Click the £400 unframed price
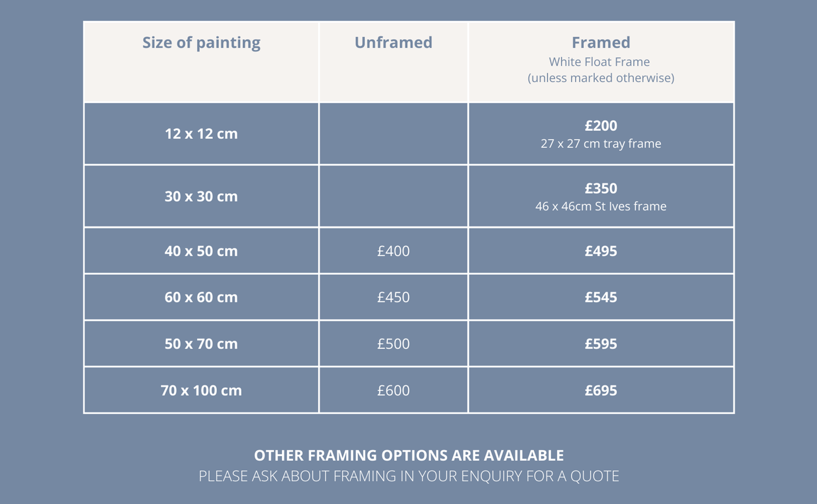This screenshot has width=817, height=504. (393, 251)
